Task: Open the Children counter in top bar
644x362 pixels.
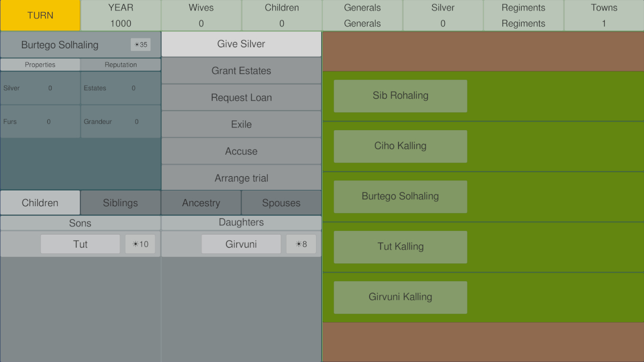Action: point(282,15)
